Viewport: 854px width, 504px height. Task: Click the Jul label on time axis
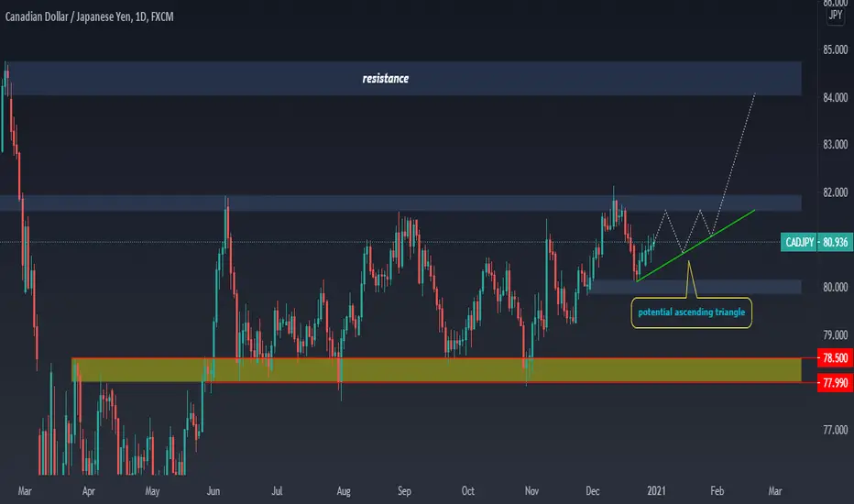(x=278, y=491)
